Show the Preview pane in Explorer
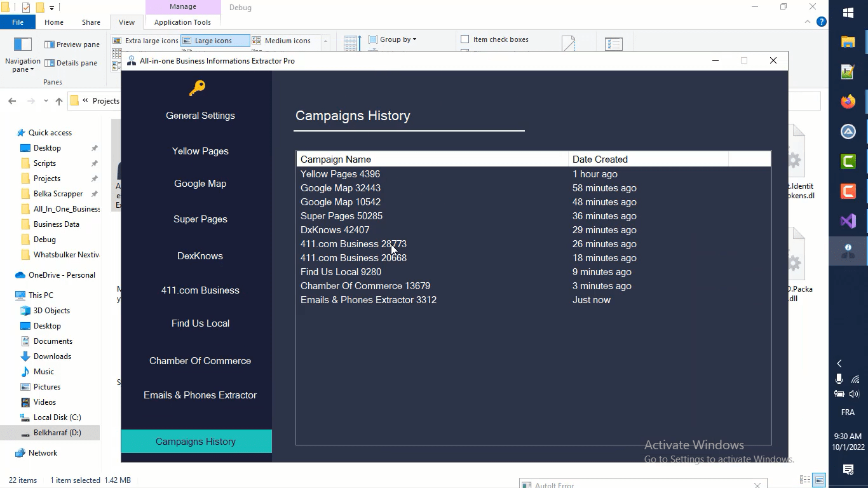Screen dimensions: 868x488 pyautogui.click(x=72, y=44)
